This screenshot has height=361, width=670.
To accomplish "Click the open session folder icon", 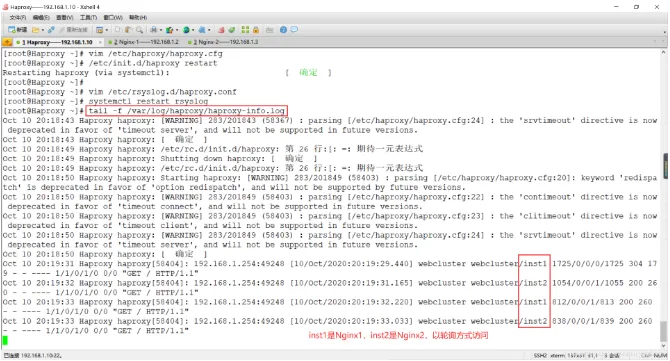I will coord(35,29).
